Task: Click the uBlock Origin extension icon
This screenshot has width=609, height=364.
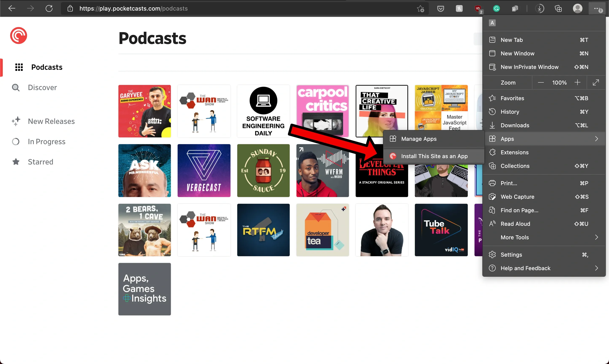Action: [478, 9]
